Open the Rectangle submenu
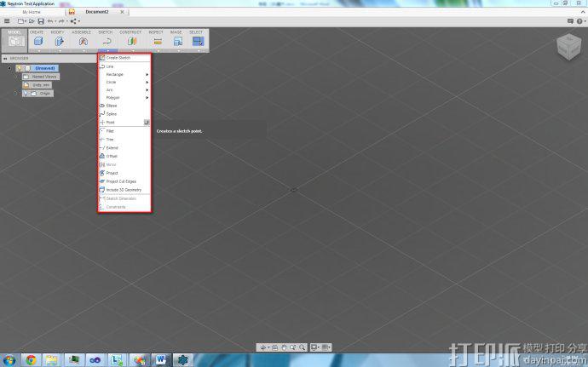Viewport: 588px width, 367px height. coord(124,75)
